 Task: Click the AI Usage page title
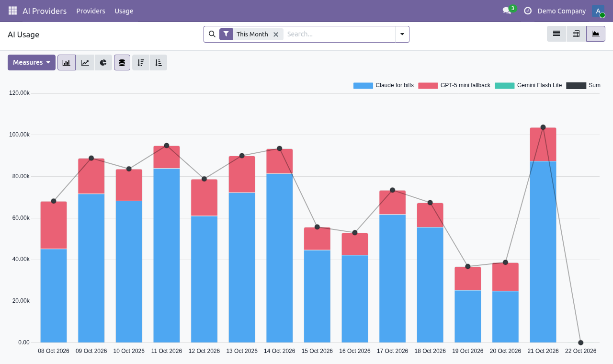(x=23, y=34)
